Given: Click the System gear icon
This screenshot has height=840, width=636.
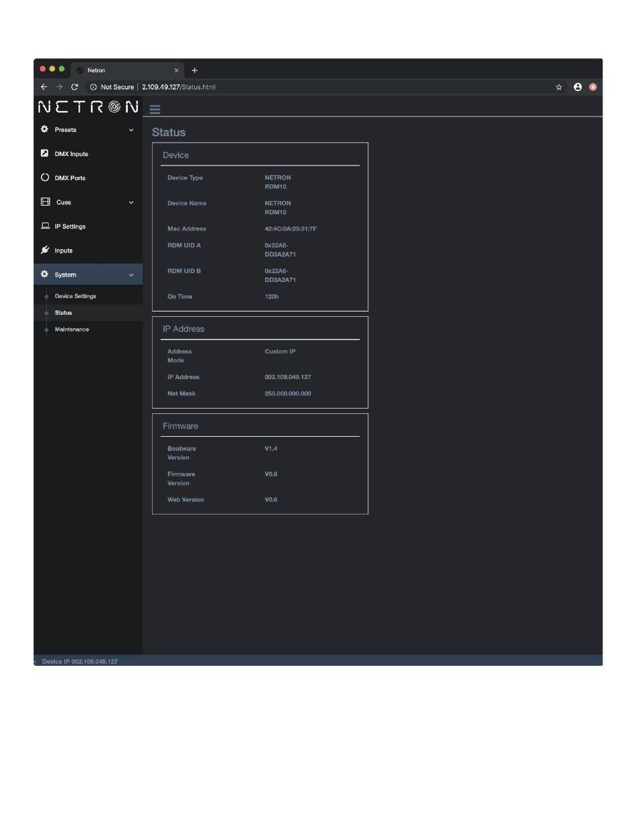Looking at the screenshot, I should click(45, 274).
